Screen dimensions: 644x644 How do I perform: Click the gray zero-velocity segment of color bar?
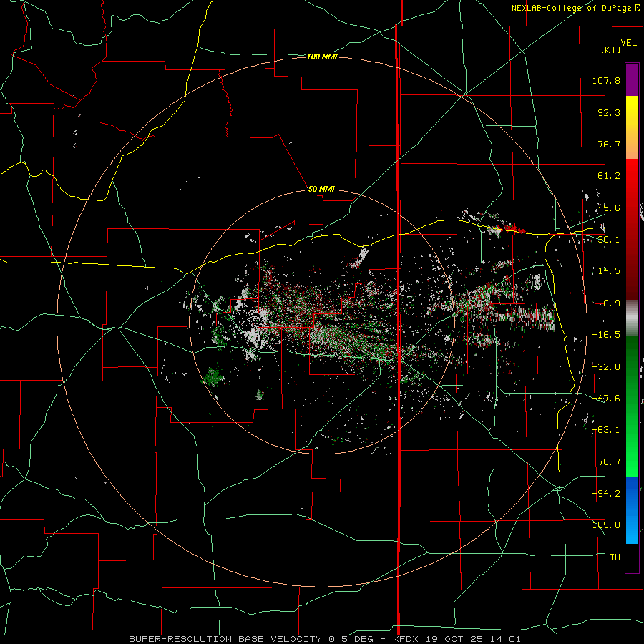tap(632, 318)
